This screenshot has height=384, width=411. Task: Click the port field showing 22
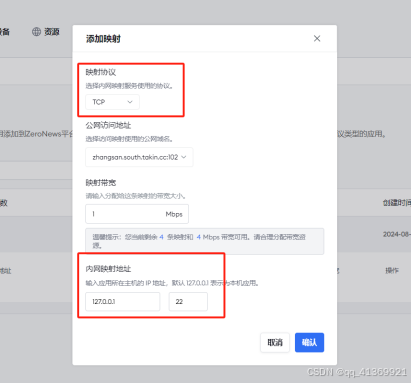[x=188, y=301]
